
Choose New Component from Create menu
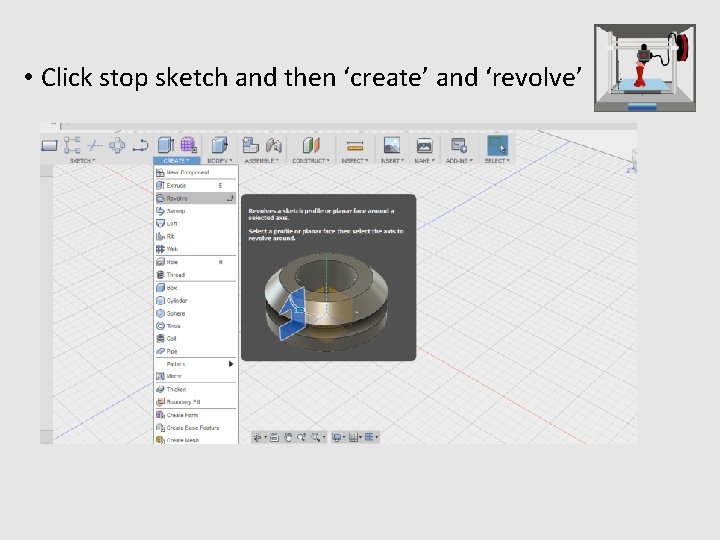196,173
